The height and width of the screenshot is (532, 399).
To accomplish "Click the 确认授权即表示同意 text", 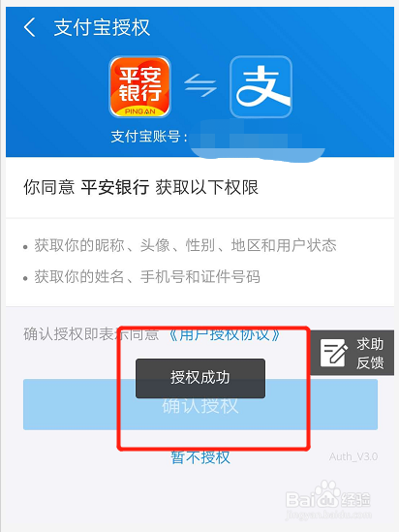I will [x=91, y=334].
